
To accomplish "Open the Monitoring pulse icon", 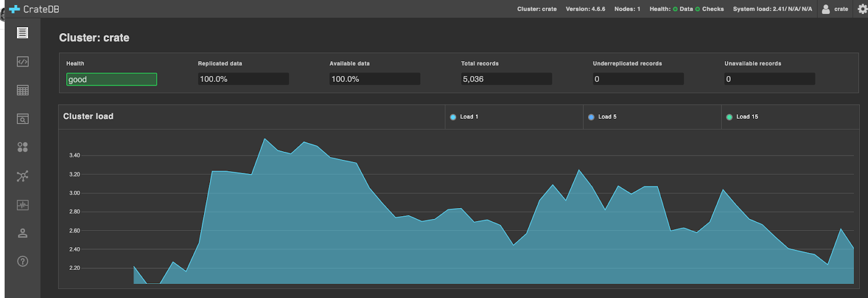I will pyautogui.click(x=22, y=205).
